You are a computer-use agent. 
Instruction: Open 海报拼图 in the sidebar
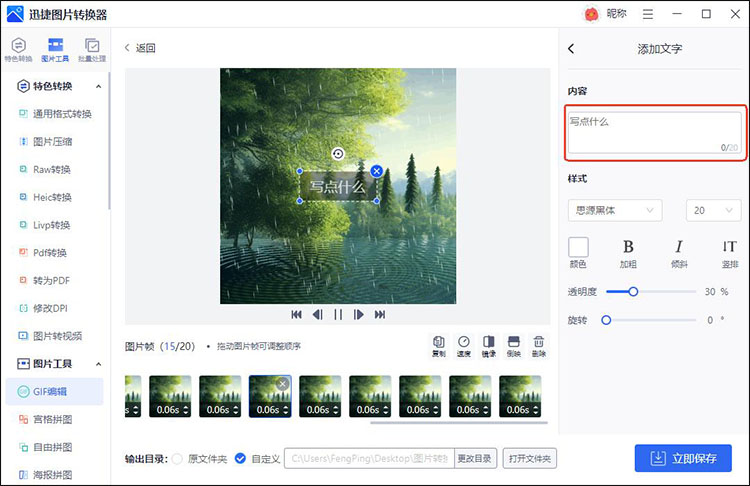point(45,475)
